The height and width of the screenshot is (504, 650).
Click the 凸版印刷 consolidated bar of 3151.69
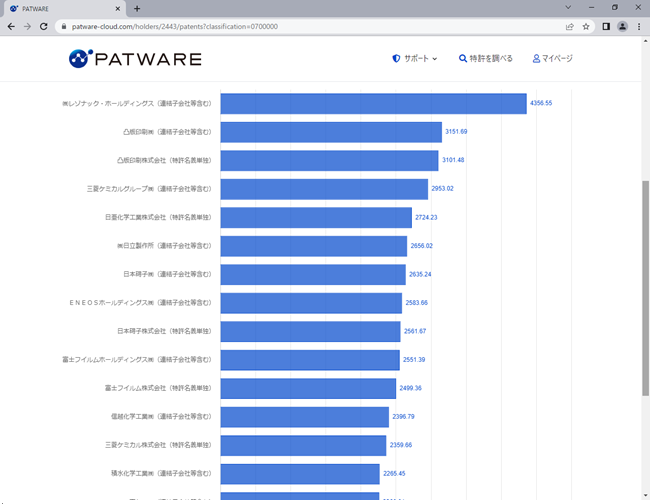[331, 132]
